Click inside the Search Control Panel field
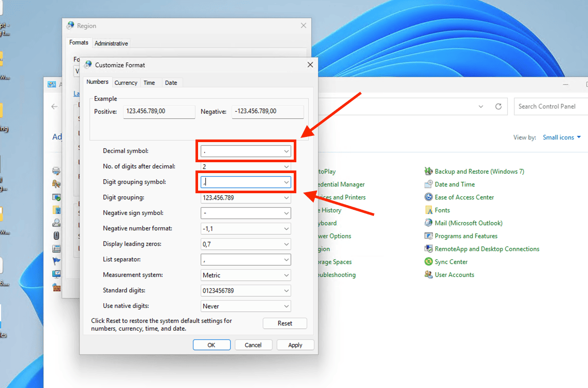 (x=548, y=106)
